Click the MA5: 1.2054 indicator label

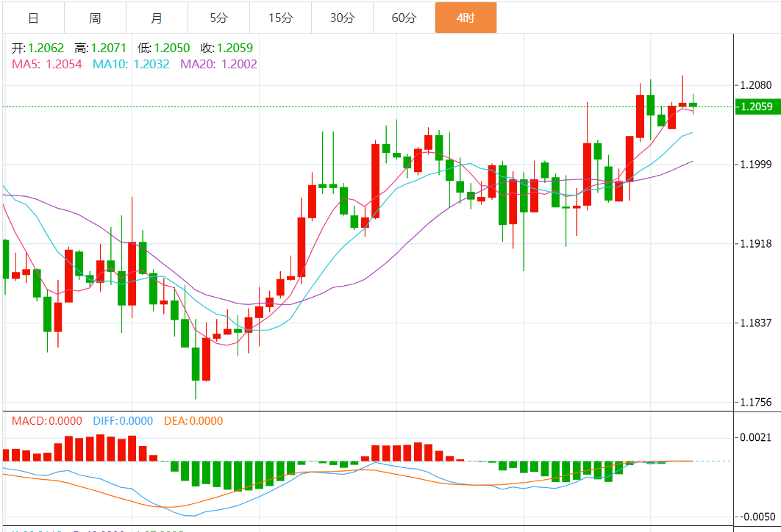point(47,64)
